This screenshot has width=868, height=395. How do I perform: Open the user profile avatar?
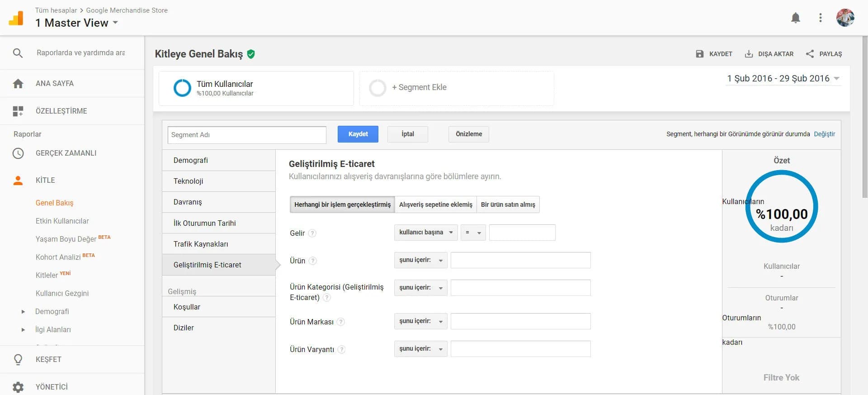(x=845, y=18)
